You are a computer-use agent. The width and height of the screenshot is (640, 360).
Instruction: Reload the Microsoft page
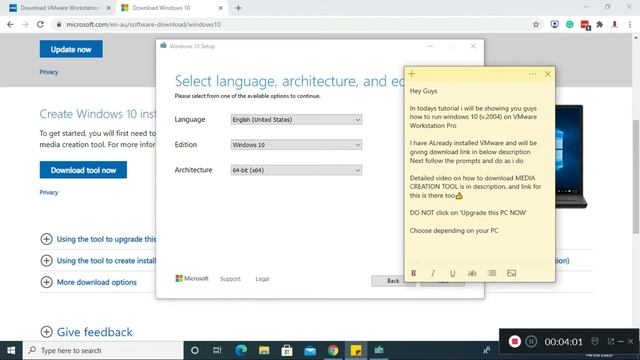pyautogui.click(x=40, y=24)
